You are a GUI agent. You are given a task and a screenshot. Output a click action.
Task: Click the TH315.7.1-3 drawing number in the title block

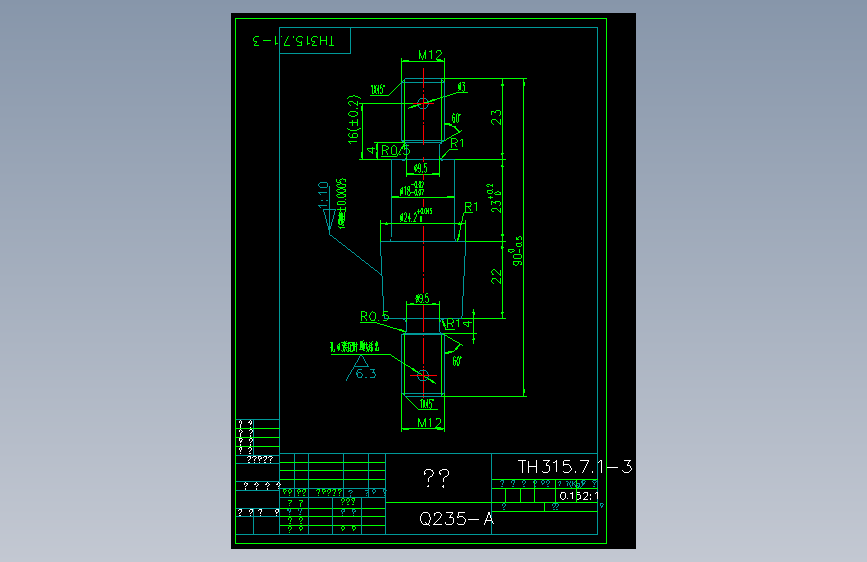(574, 467)
